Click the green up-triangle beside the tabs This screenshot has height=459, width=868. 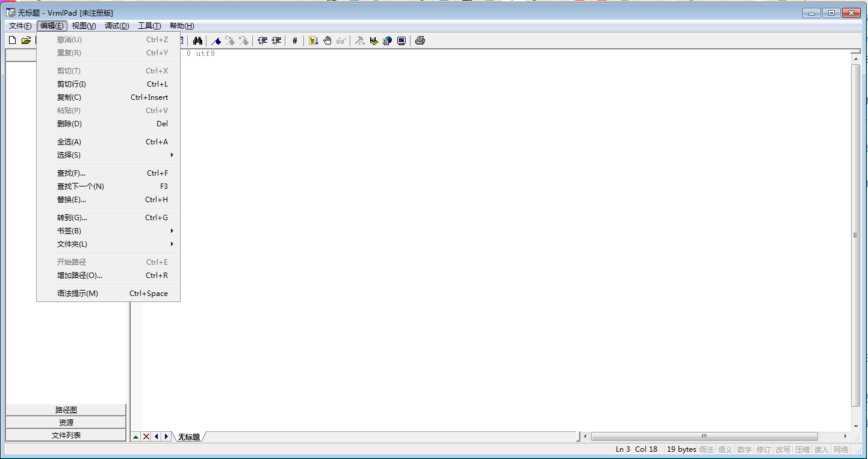[136, 437]
